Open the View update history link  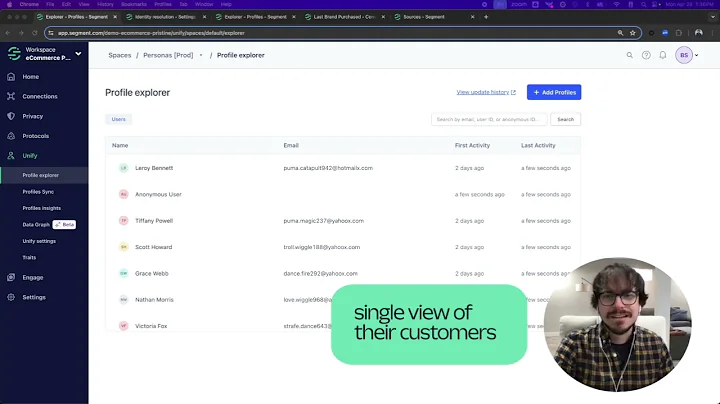coord(486,92)
